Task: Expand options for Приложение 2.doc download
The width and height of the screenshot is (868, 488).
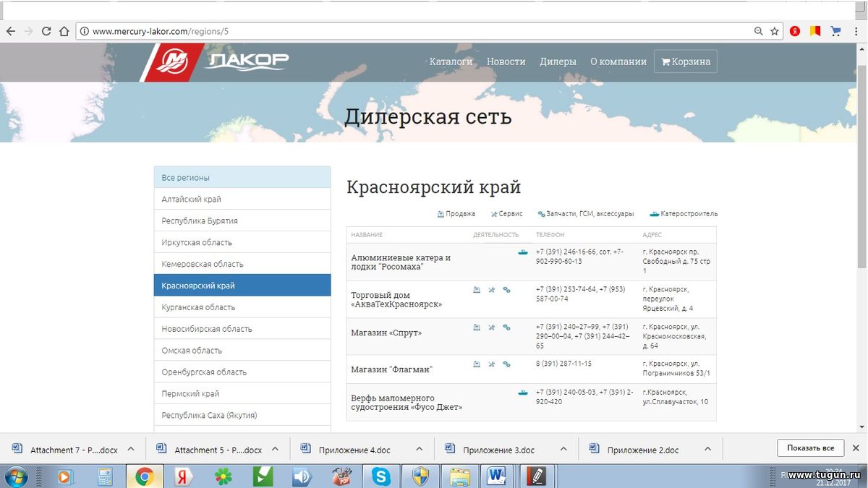Action: coord(707,449)
